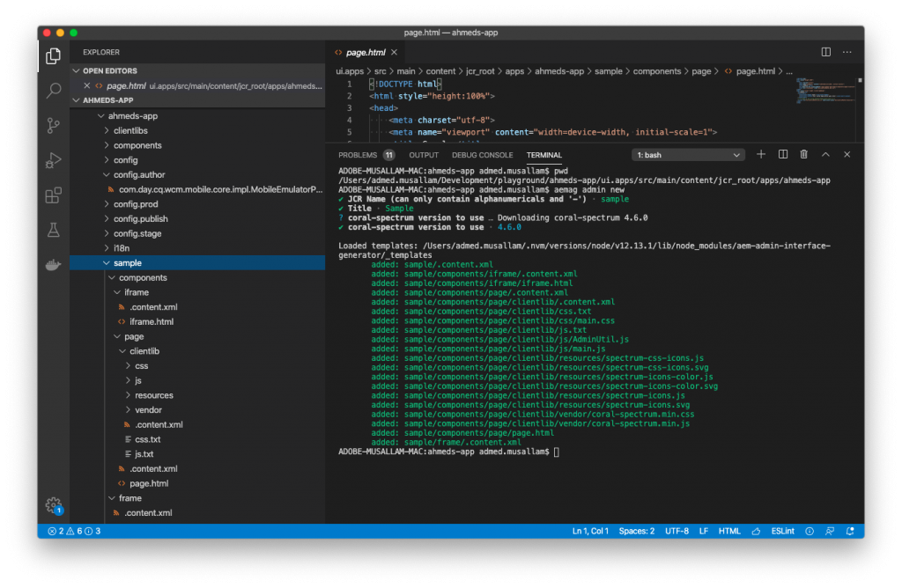Kill the terminal with trash icon

click(x=803, y=153)
